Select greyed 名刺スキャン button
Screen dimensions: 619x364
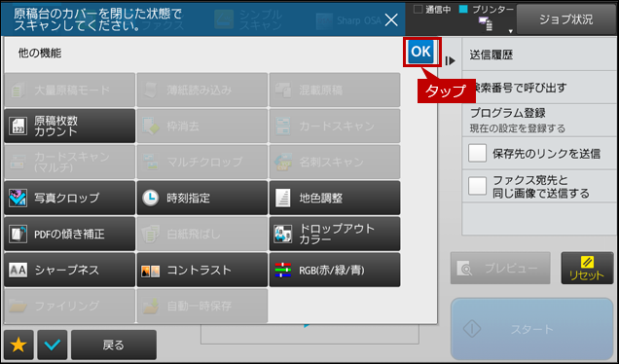point(335,162)
